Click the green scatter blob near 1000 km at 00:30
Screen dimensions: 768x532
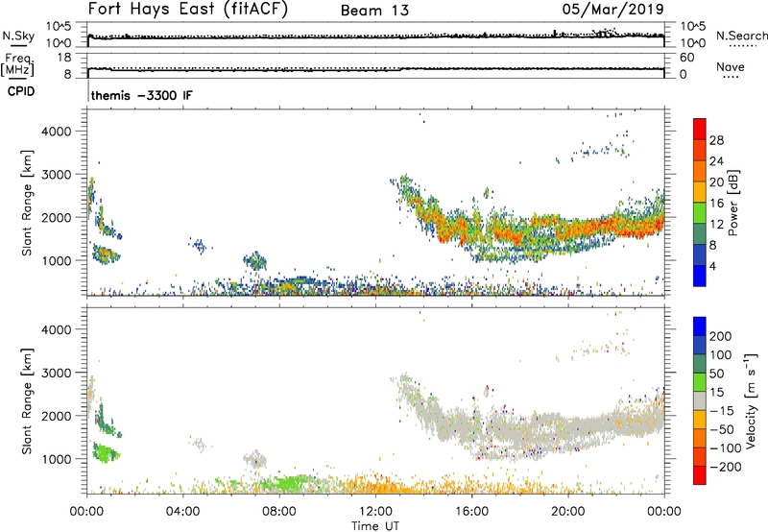(106, 452)
